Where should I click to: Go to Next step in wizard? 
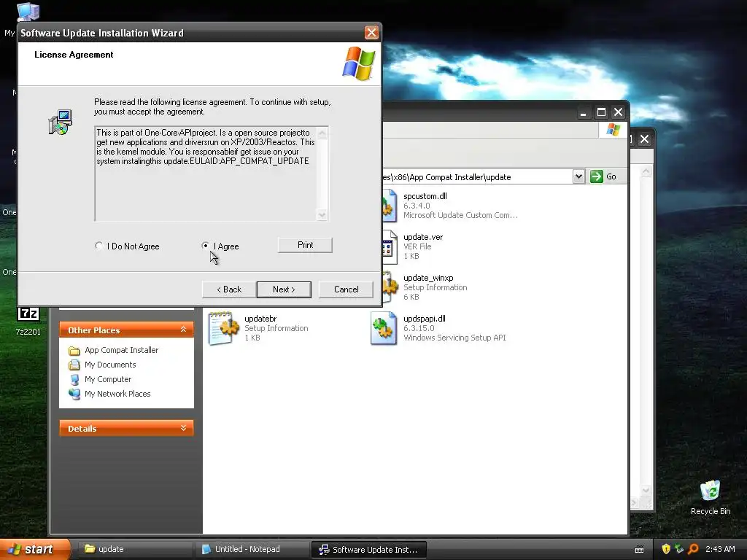[284, 289]
